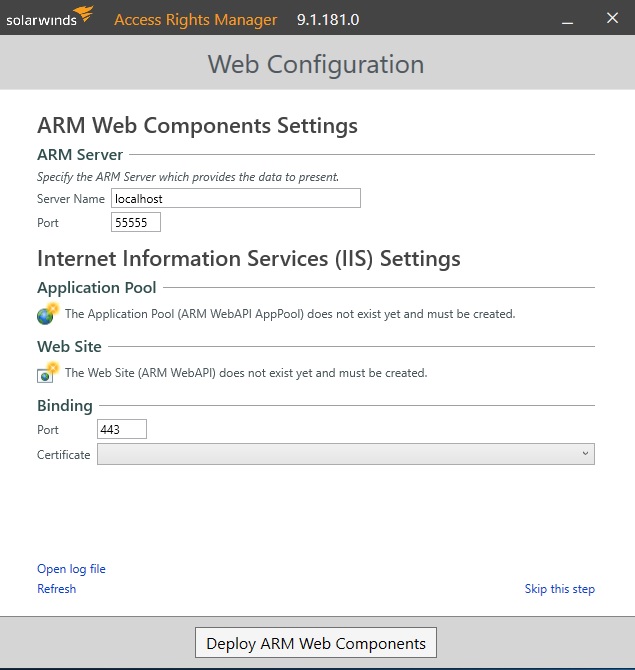Choose Skip this step link
This screenshot has height=670, width=635.
(559, 589)
